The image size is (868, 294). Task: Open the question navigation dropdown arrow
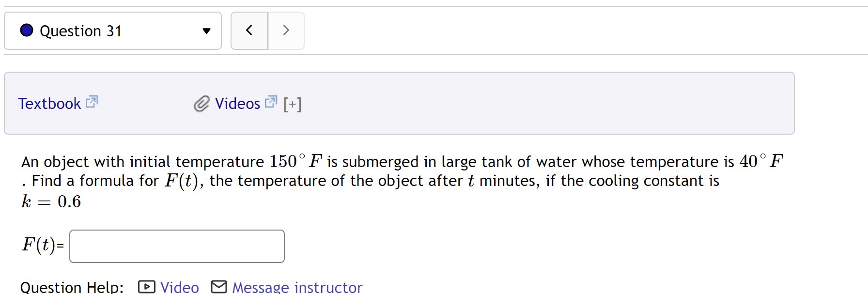pyautogui.click(x=206, y=31)
